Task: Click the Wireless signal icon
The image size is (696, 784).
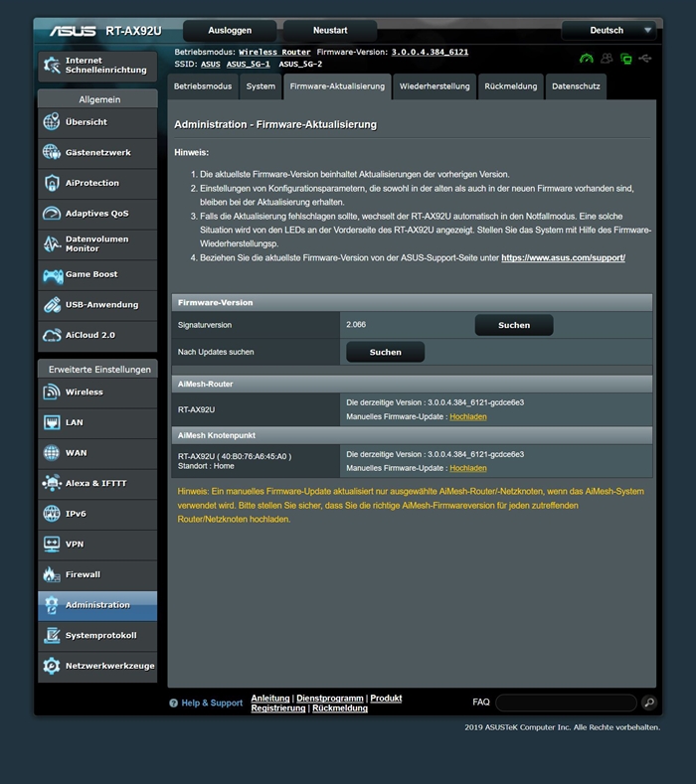Action: tap(52, 392)
